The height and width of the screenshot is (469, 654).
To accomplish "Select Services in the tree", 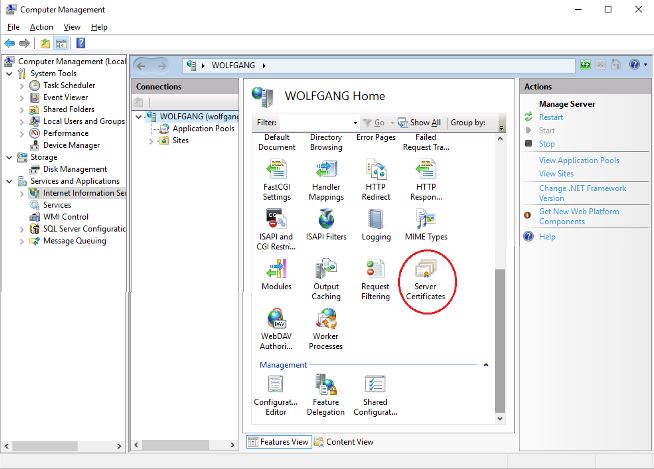I will point(57,205).
